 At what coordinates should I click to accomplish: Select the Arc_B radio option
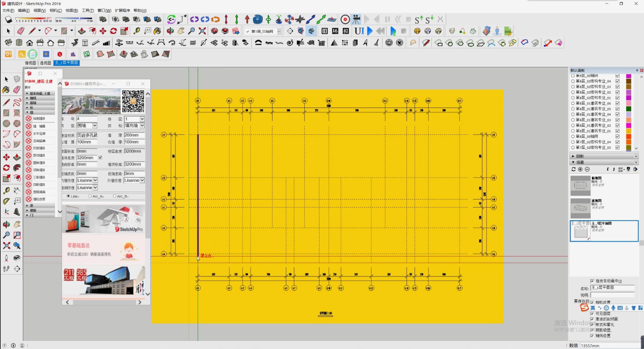click(x=115, y=196)
